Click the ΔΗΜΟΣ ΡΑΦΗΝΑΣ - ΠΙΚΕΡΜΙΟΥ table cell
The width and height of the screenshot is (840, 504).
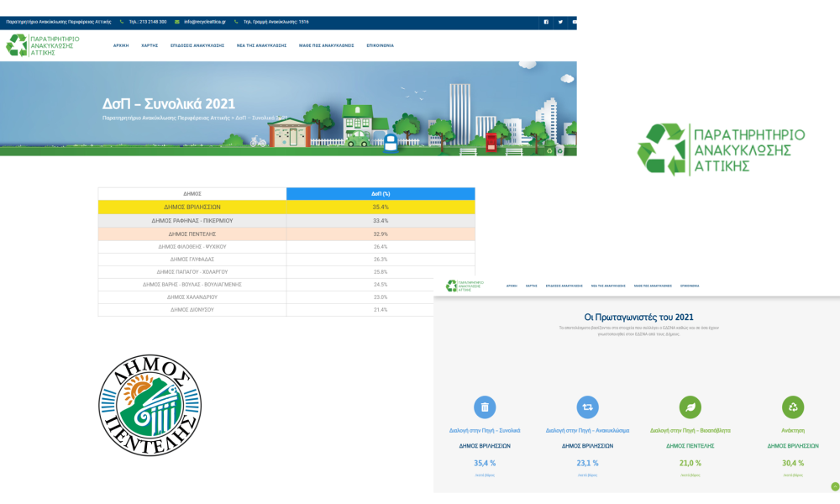click(x=192, y=221)
